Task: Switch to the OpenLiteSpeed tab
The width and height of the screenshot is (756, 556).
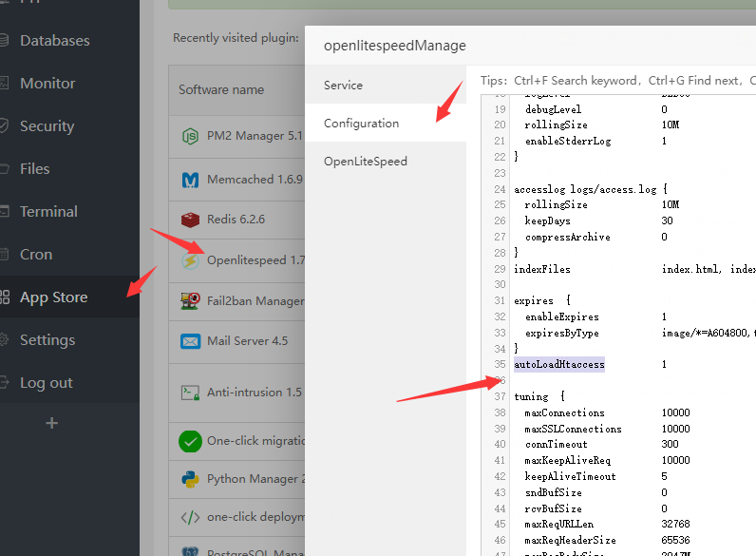Action: pyautogui.click(x=386, y=162)
